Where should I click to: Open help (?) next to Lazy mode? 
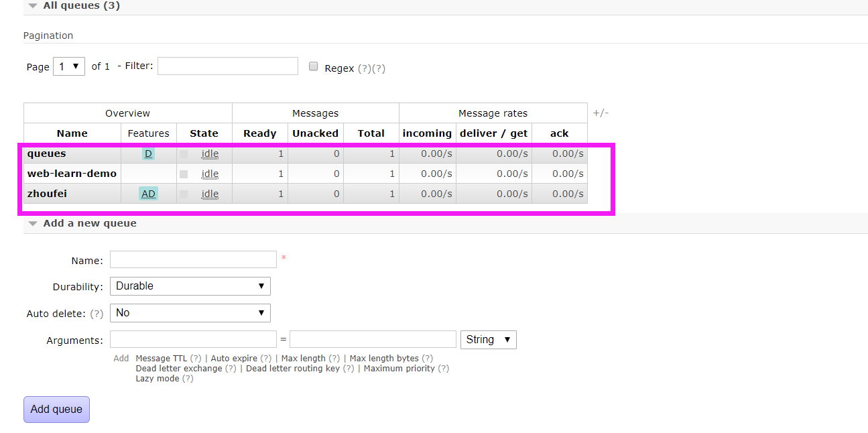188,379
